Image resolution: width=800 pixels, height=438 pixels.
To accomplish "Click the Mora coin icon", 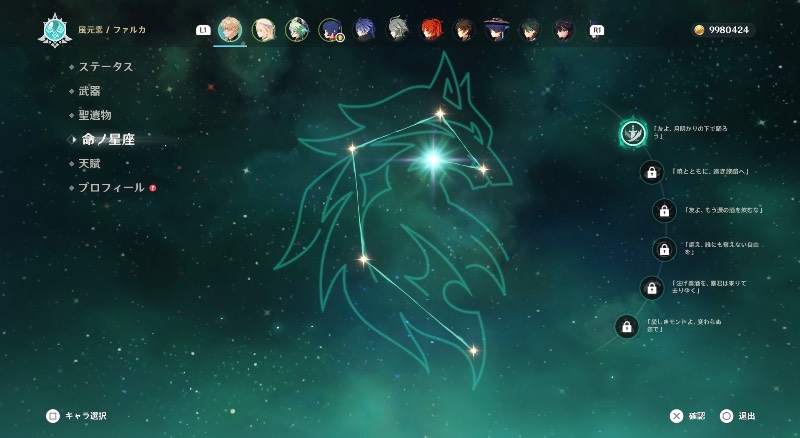I will pyautogui.click(x=699, y=30).
